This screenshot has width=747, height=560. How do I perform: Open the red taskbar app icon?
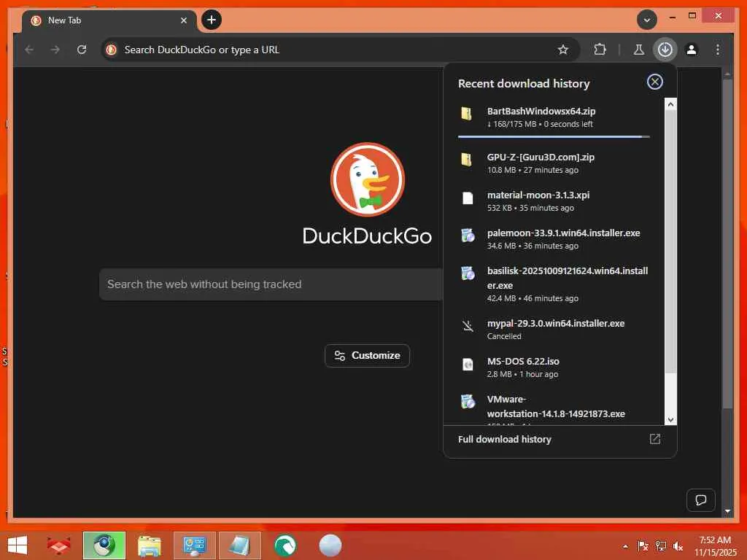click(59, 545)
